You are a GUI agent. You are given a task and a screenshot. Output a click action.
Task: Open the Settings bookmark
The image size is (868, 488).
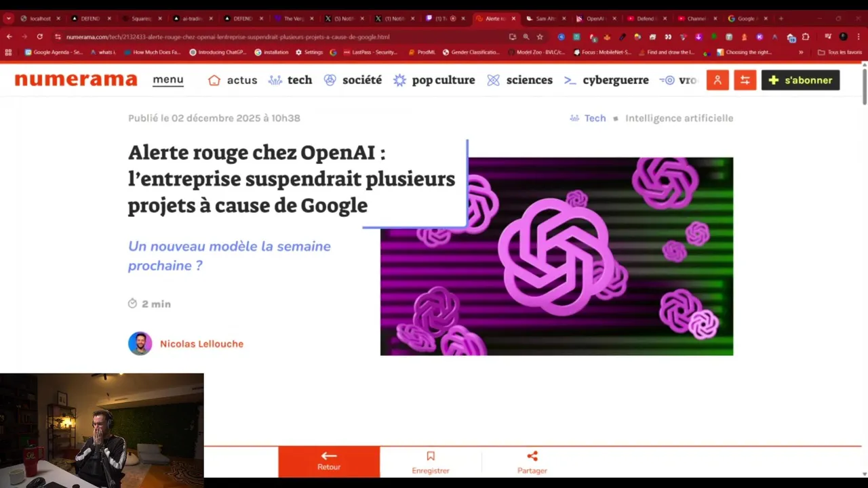[309, 52]
